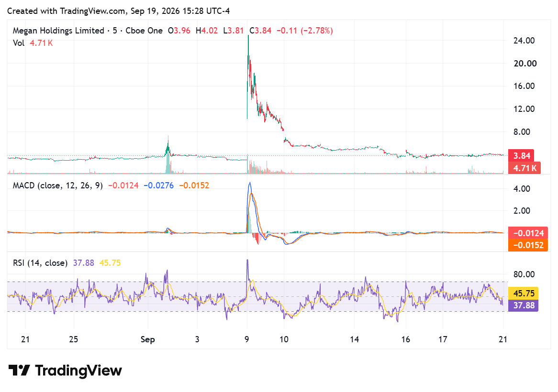Image resolution: width=558 pixels, height=392 pixels.
Task: Click the blue MACD line peak
Action: point(250,183)
